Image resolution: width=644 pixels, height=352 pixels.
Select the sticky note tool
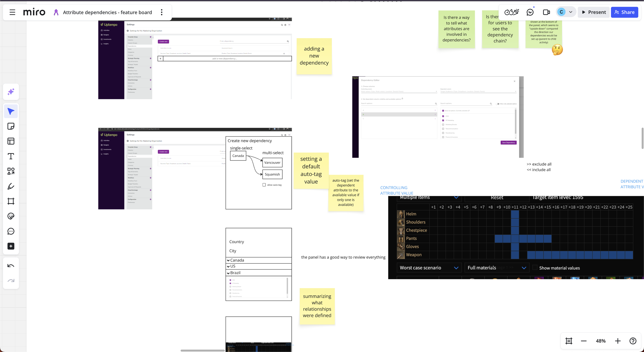click(11, 126)
